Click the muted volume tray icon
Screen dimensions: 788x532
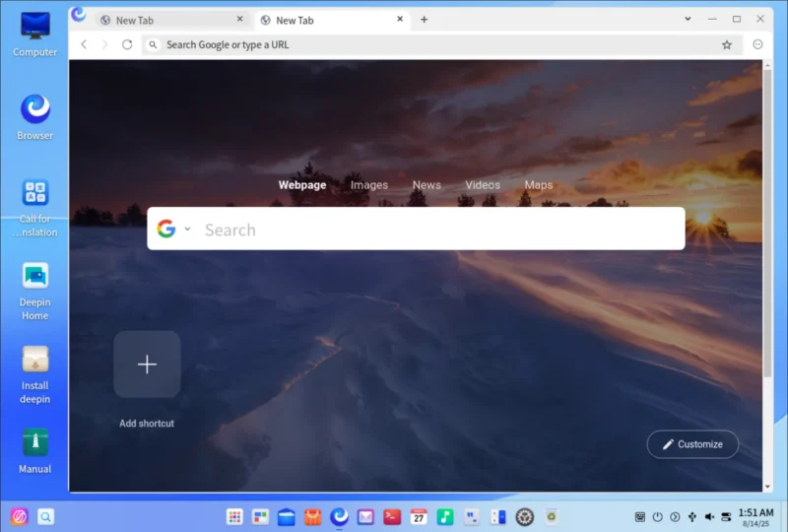click(709, 516)
